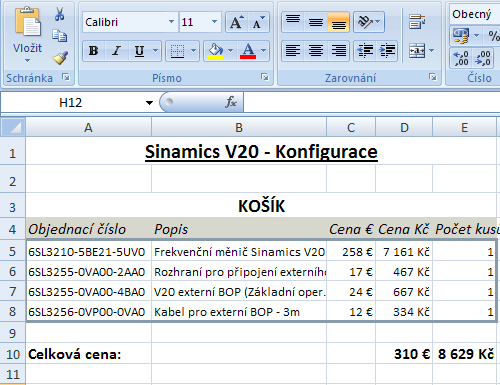Click the Vložit paste icon
500x385 pixels.
tap(27, 23)
